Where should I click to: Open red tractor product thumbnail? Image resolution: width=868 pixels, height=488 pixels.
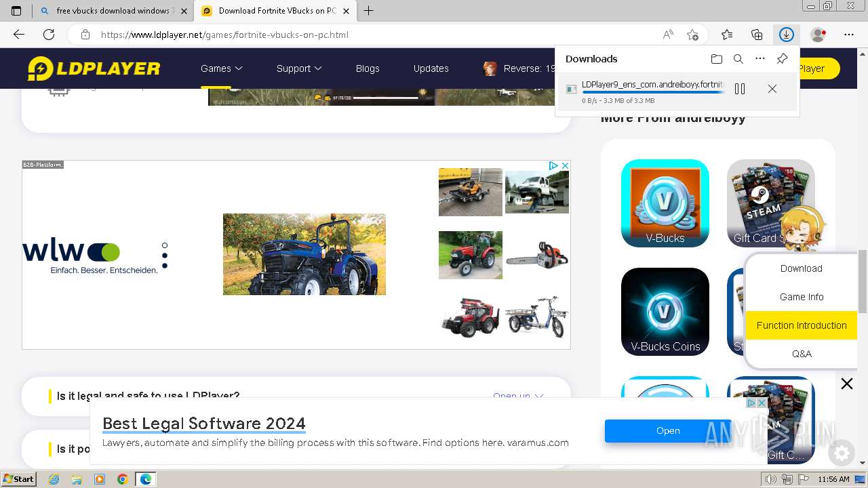tap(471, 255)
